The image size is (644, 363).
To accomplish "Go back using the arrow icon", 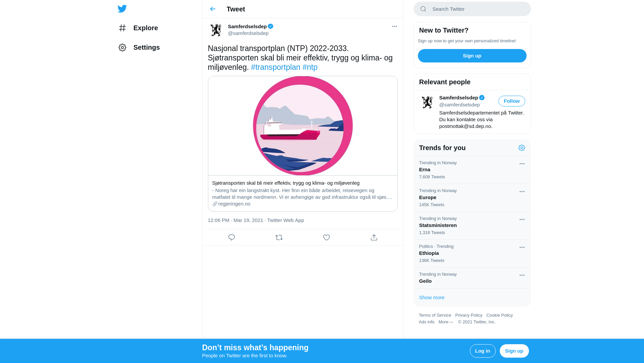I will [x=213, y=9].
